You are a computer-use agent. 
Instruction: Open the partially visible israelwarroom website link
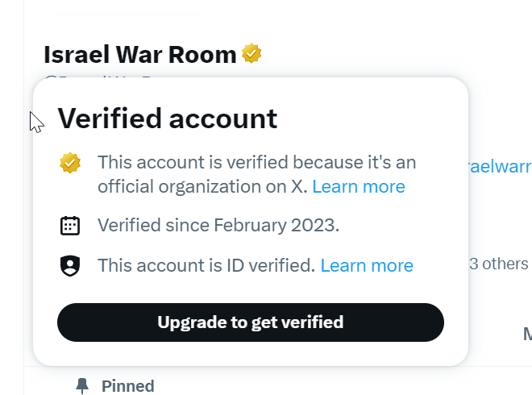500,166
